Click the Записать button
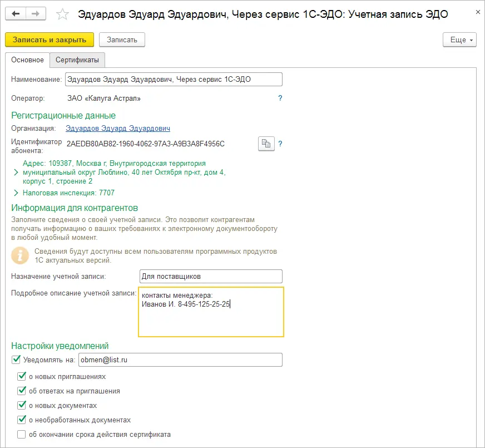The height and width of the screenshot is (448, 485). pyautogui.click(x=122, y=40)
